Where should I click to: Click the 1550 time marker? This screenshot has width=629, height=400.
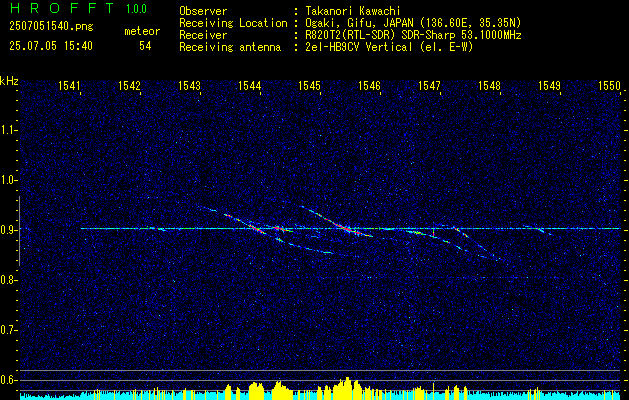(x=610, y=85)
